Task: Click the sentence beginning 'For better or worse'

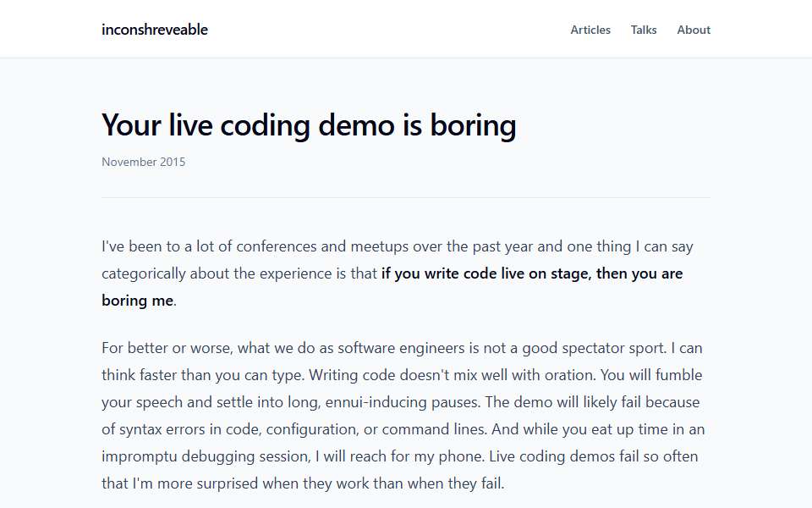Action: pyautogui.click(x=384, y=348)
